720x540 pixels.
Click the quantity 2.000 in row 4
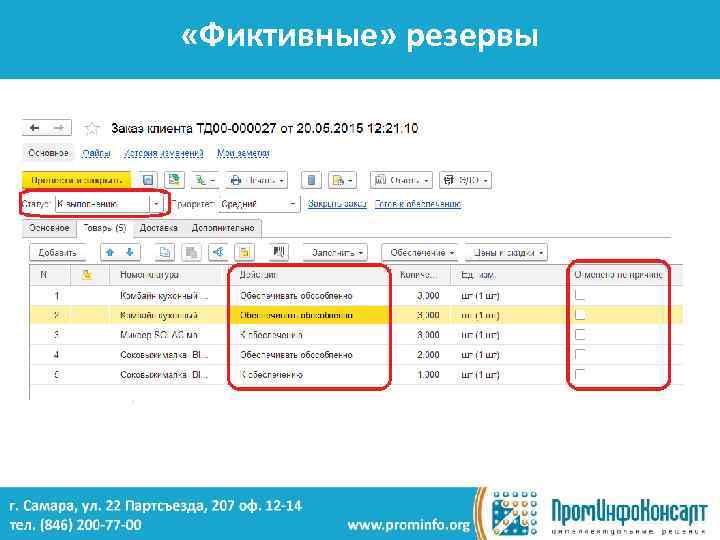click(x=428, y=355)
